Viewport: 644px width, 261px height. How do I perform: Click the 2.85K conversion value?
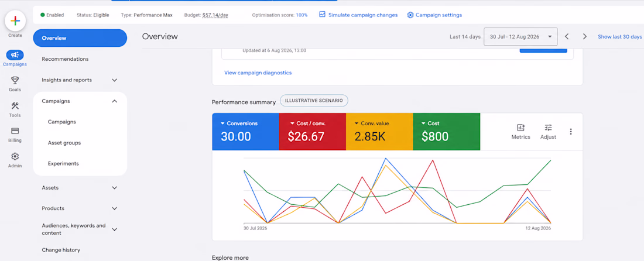click(369, 137)
